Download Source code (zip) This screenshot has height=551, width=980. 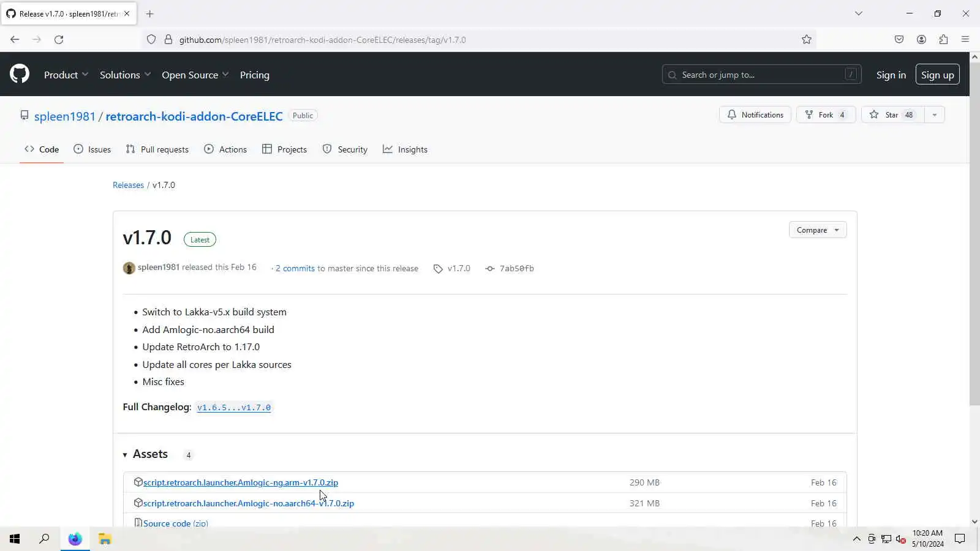pos(176,523)
